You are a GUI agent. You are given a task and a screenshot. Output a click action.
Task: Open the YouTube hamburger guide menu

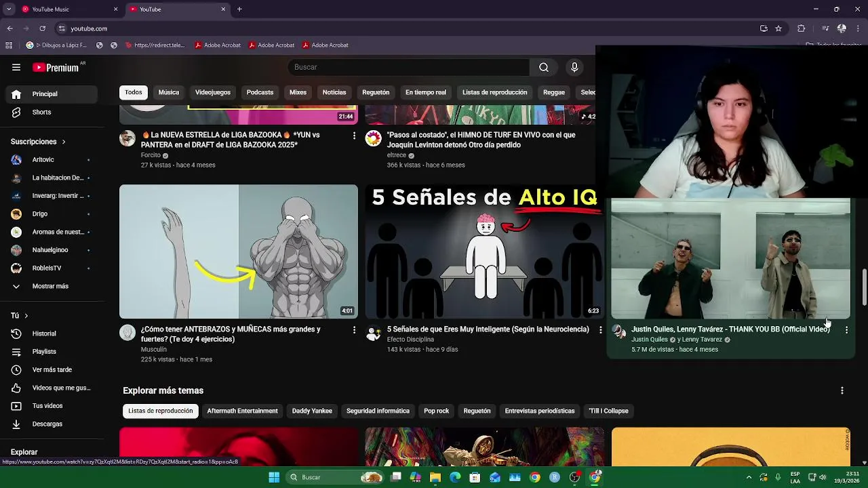coord(16,67)
